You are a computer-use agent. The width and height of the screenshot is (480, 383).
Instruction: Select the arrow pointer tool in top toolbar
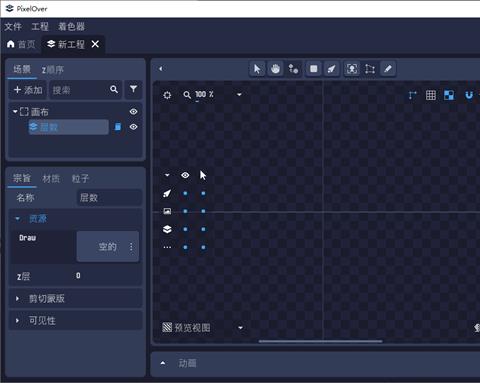[257, 69]
